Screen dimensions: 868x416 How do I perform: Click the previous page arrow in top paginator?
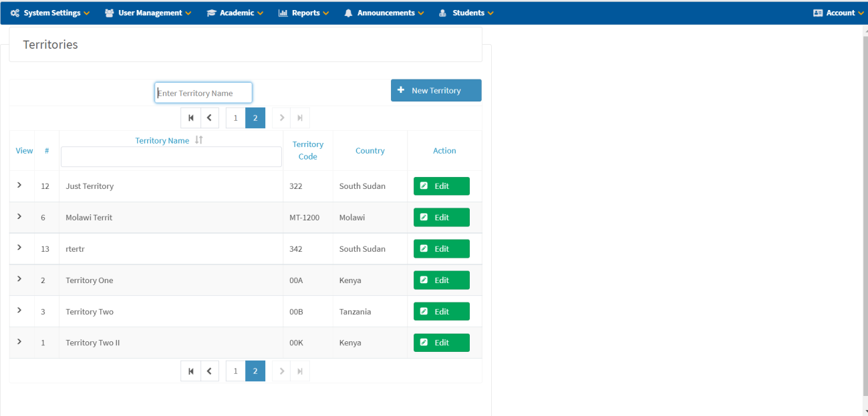209,118
